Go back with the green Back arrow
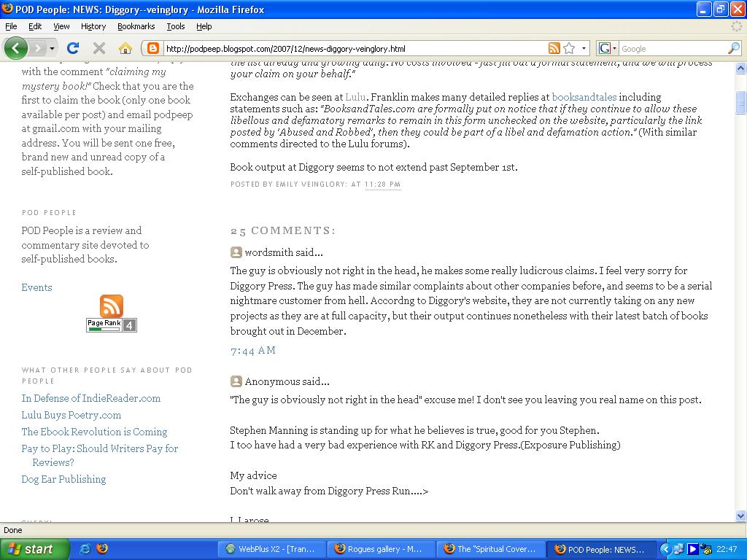The height and width of the screenshot is (560, 747). [16, 48]
